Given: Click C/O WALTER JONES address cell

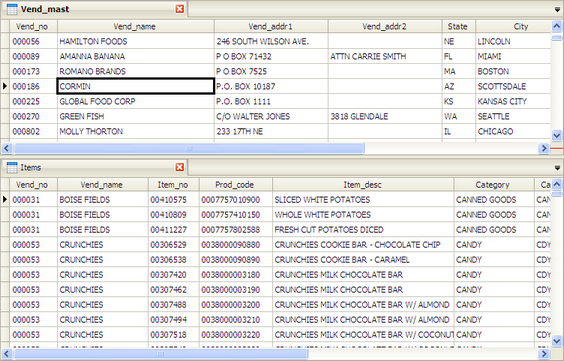Looking at the screenshot, I should [x=271, y=116].
